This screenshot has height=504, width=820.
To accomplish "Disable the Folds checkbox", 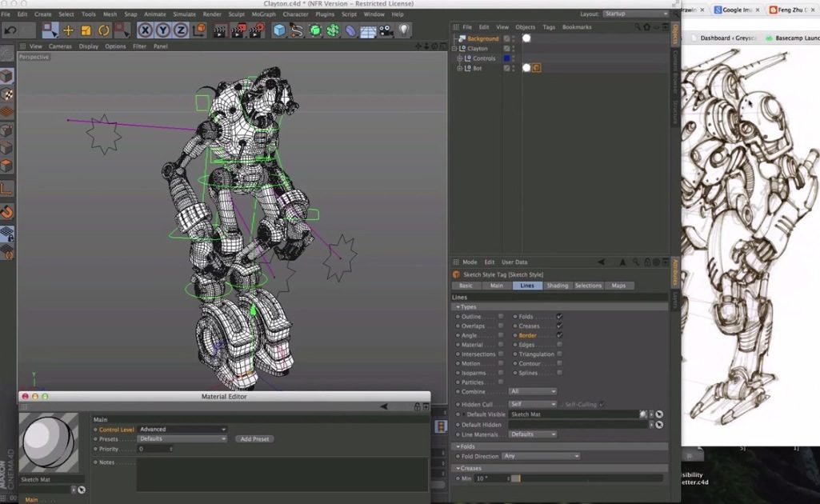I will [x=558, y=317].
